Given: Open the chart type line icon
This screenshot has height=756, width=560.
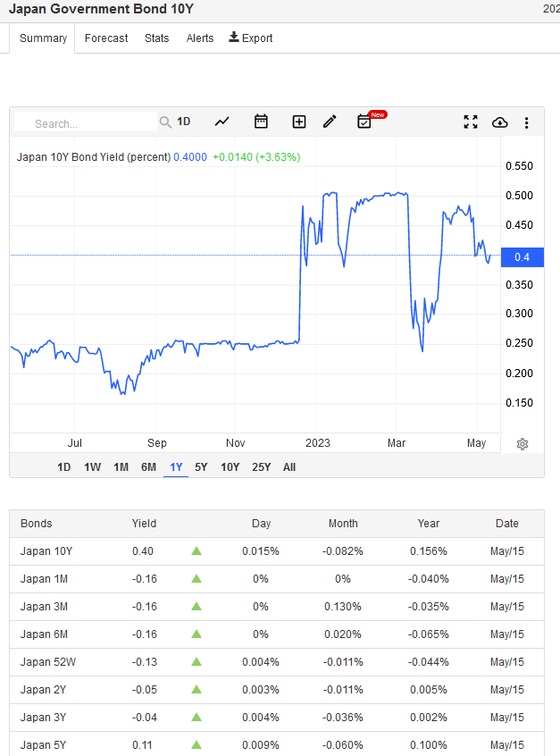Looking at the screenshot, I should point(221,122).
